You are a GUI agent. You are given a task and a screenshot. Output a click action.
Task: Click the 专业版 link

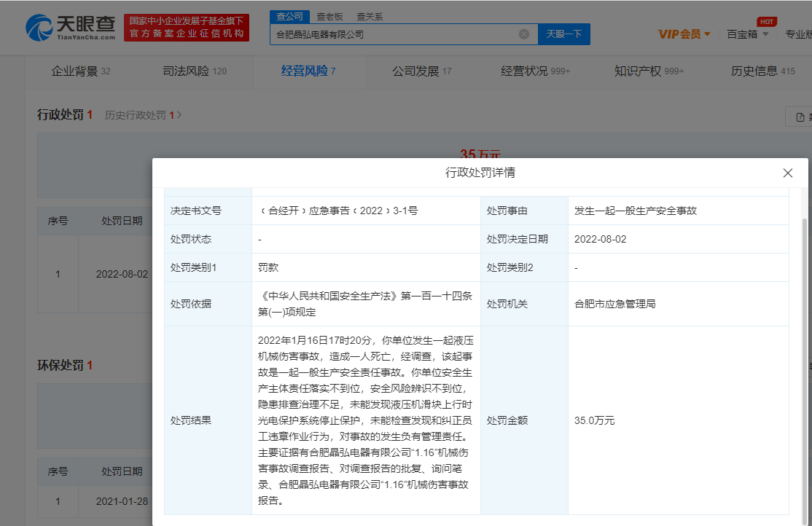coord(797,34)
